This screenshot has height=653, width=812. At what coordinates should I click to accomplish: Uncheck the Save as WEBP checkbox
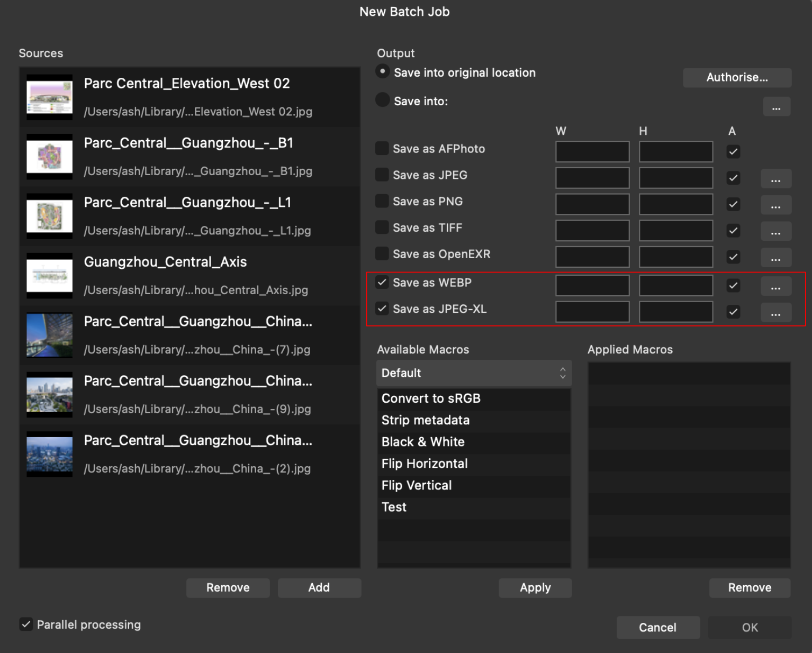click(382, 282)
